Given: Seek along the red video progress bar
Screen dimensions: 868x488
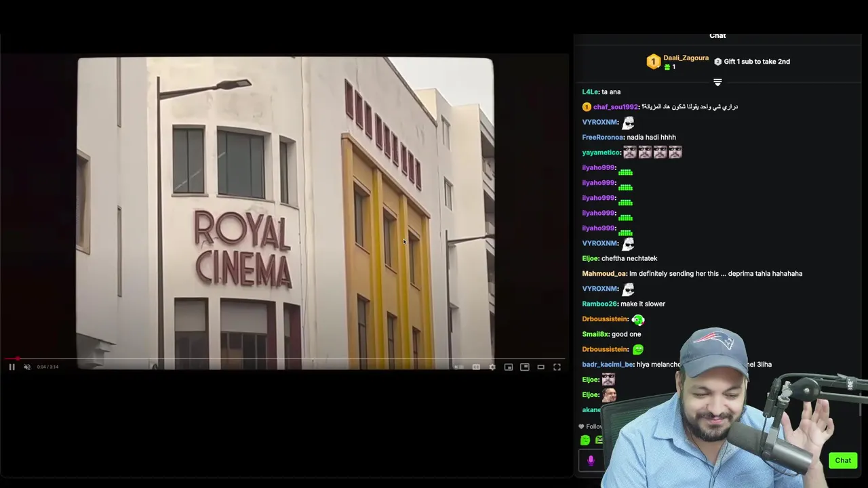Looking at the screenshot, I should (x=285, y=359).
